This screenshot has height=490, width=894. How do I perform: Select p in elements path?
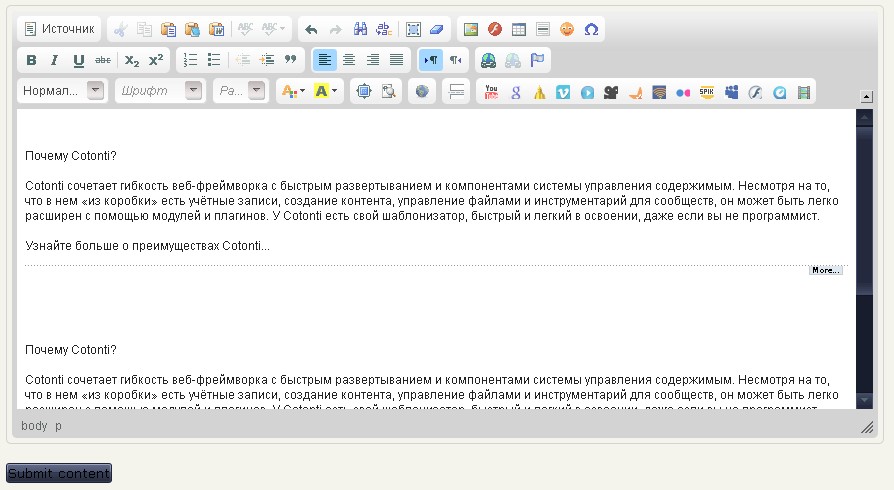click(58, 426)
